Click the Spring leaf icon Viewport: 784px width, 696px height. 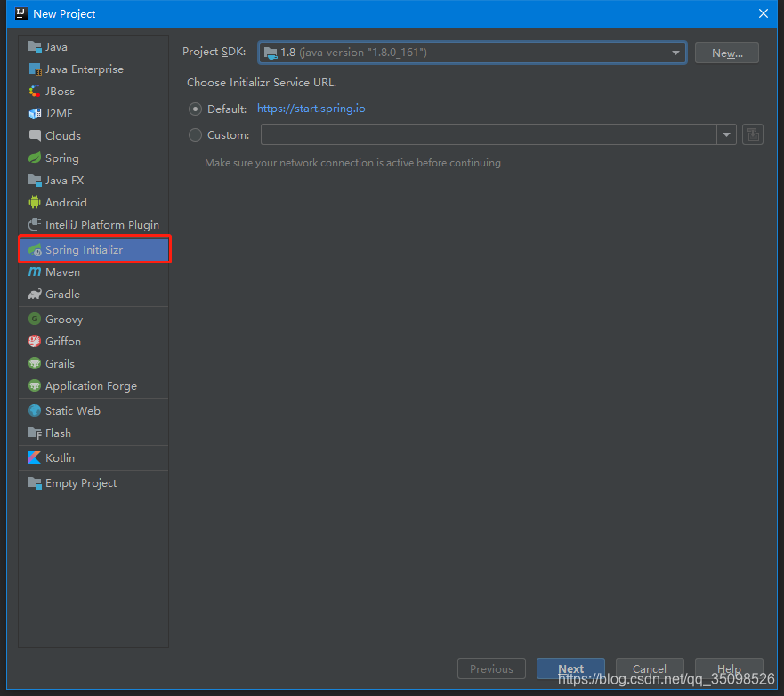35,158
